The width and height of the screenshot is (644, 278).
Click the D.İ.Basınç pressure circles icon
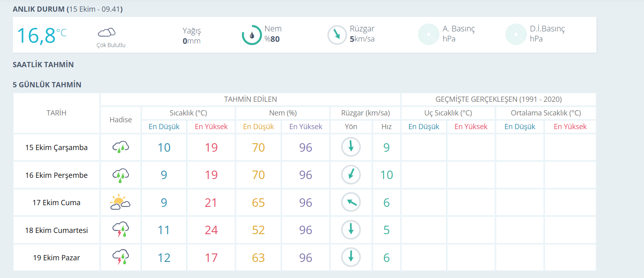(x=516, y=34)
